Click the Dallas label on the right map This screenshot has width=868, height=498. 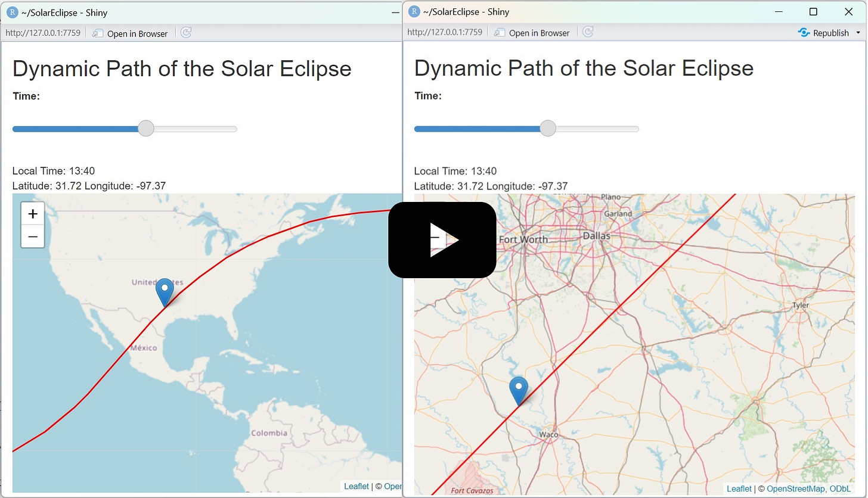tap(596, 236)
